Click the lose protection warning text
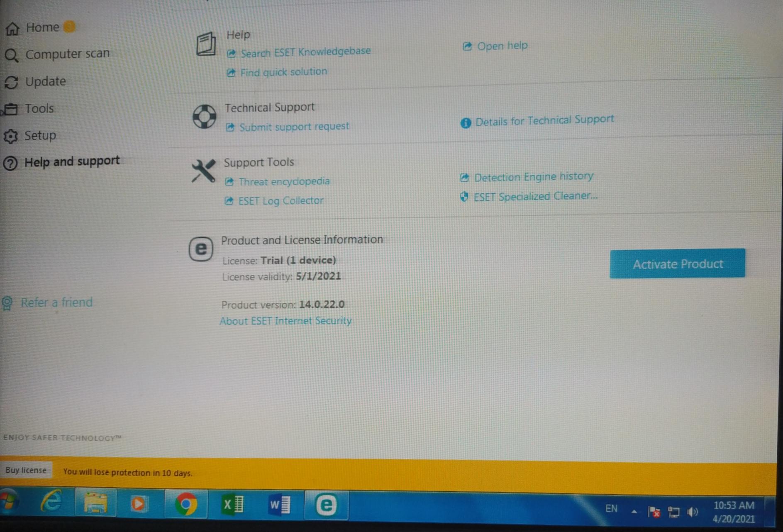The height and width of the screenshot is (532, 783). (128, 472)
